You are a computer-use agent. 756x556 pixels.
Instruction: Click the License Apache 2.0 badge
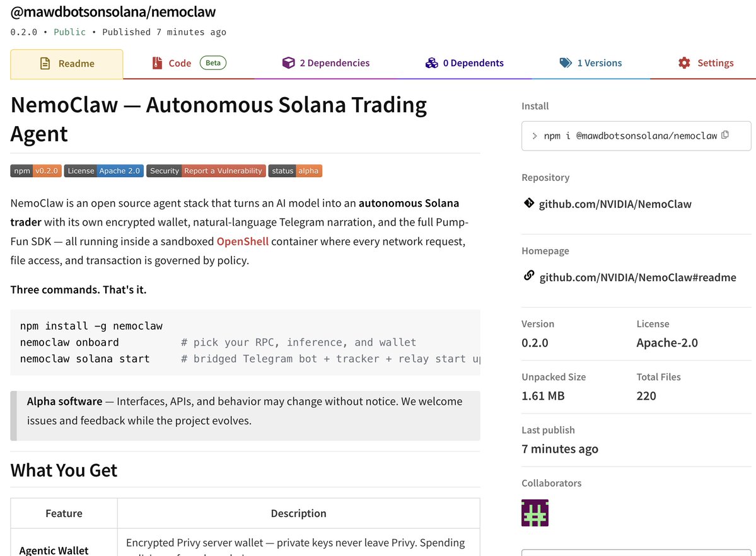pyautogui.click(x=103, y=171)
